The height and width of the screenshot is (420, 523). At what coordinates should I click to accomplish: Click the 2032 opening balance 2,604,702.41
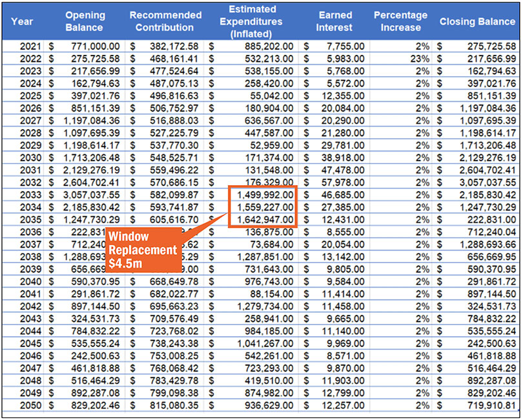click(92, 183)
